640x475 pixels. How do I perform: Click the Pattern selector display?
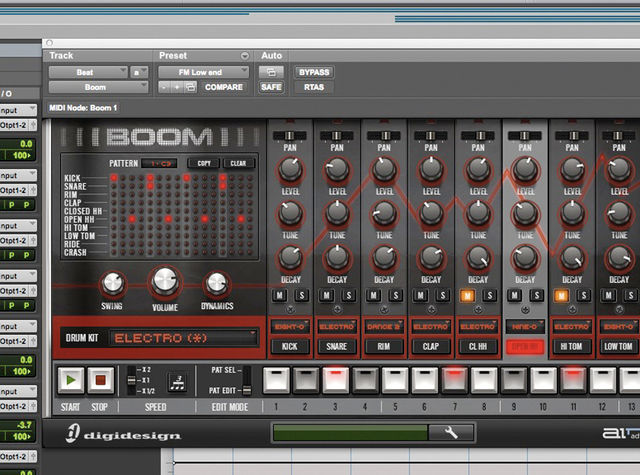coord(159,164)
